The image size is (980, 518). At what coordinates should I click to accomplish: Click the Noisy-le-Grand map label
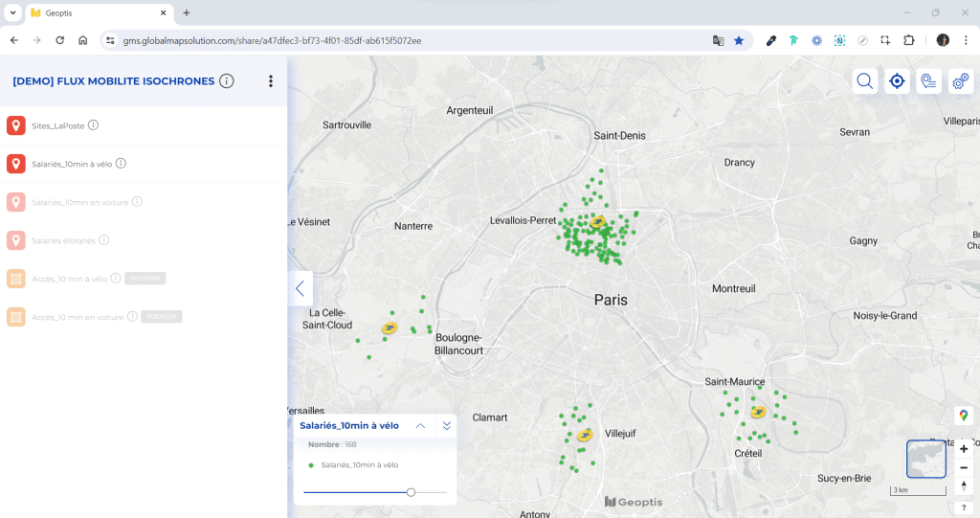[885, 316]
